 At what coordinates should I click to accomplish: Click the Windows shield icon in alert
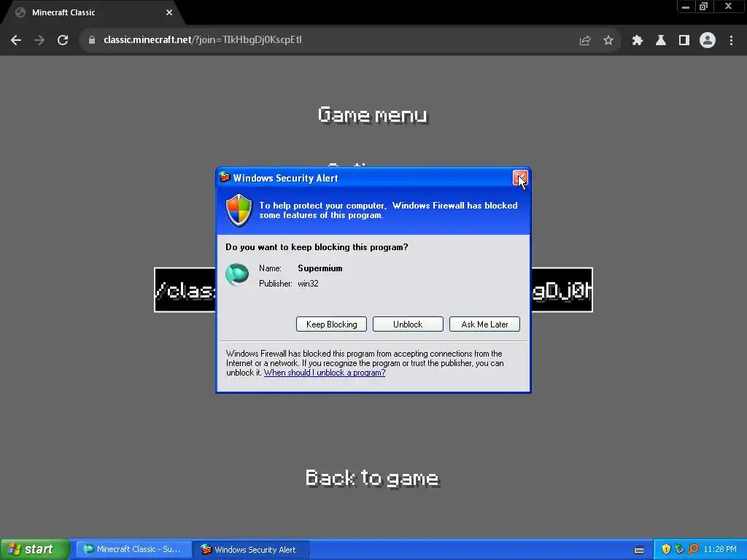point(239,210)
